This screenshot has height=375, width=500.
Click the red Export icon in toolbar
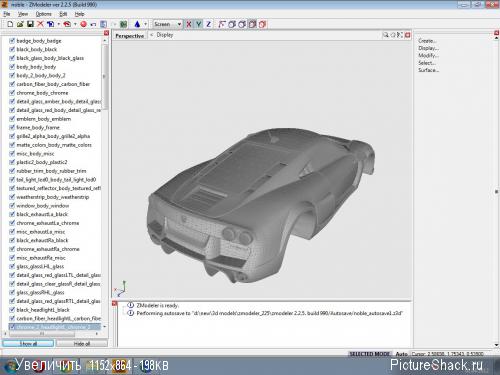[x=67, y=24]
